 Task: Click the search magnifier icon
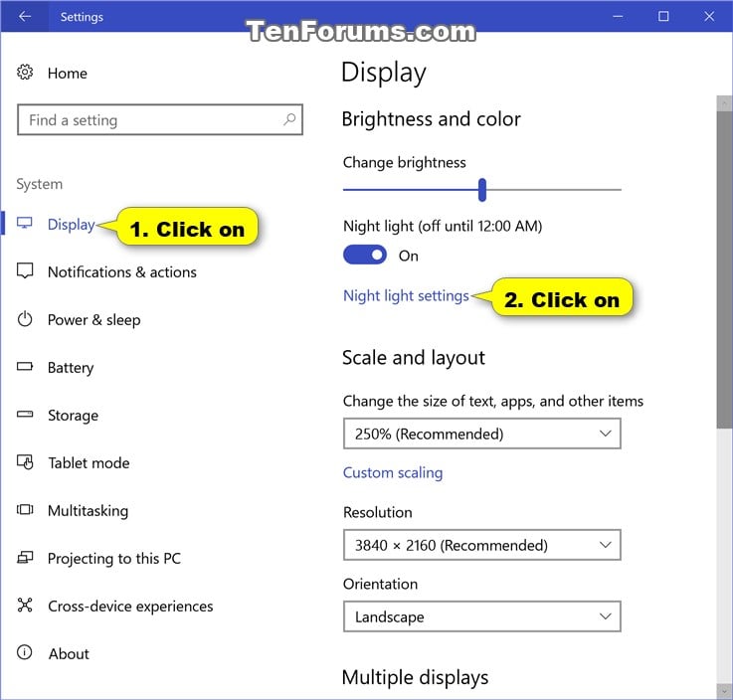pyautogui.click(x=289, y=119)
